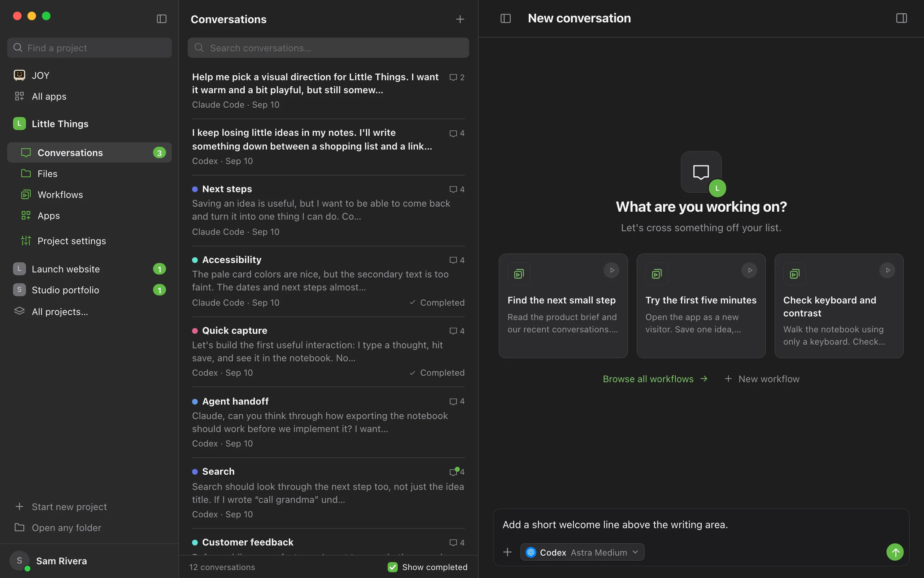Add a new conversation with plus icon
The height and width of the screenshot is (578, 924).
tap(460, 19)
